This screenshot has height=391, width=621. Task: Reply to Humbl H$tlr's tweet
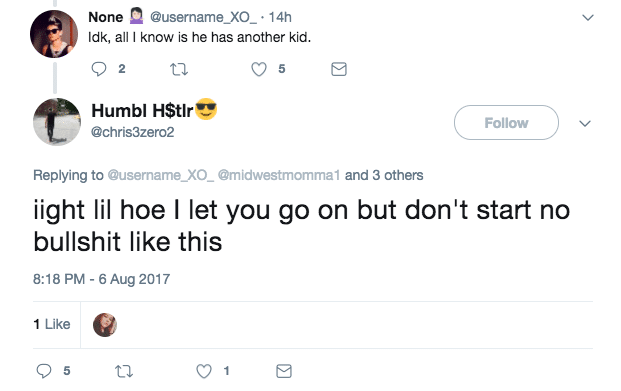44,371
